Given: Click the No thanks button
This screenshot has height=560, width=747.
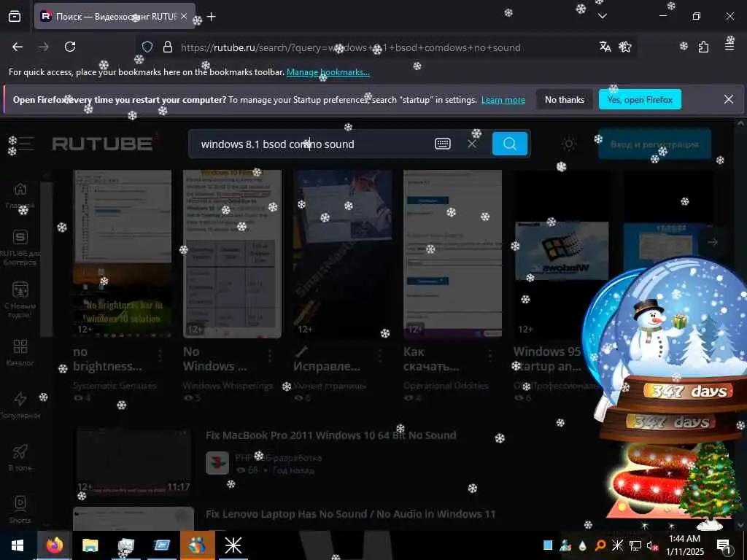Looking at the screenshot, I should tap(565, 99).
